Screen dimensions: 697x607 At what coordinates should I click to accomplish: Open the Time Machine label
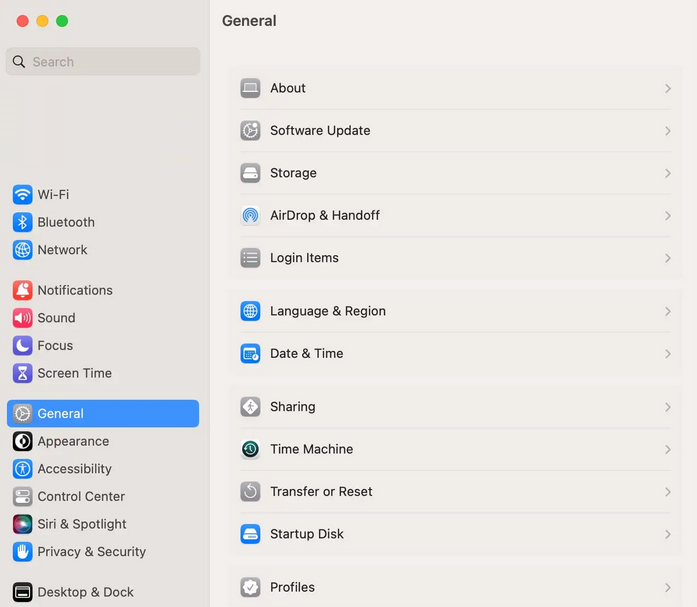coord(312,449)
